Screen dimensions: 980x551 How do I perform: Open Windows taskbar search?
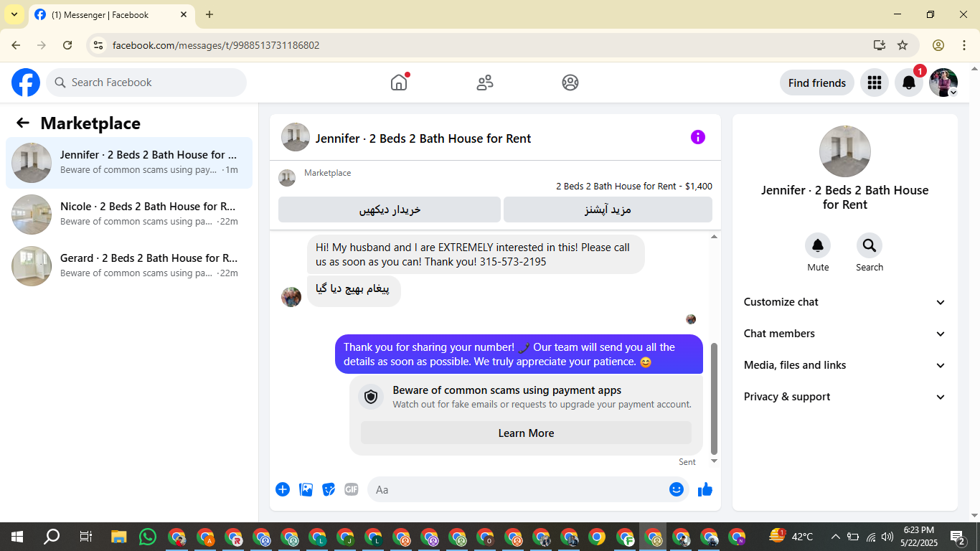[x=52, y=537]
